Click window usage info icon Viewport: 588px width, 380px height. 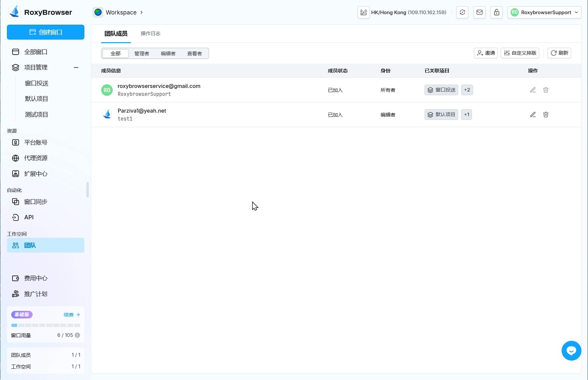click(x=77, y=335)
